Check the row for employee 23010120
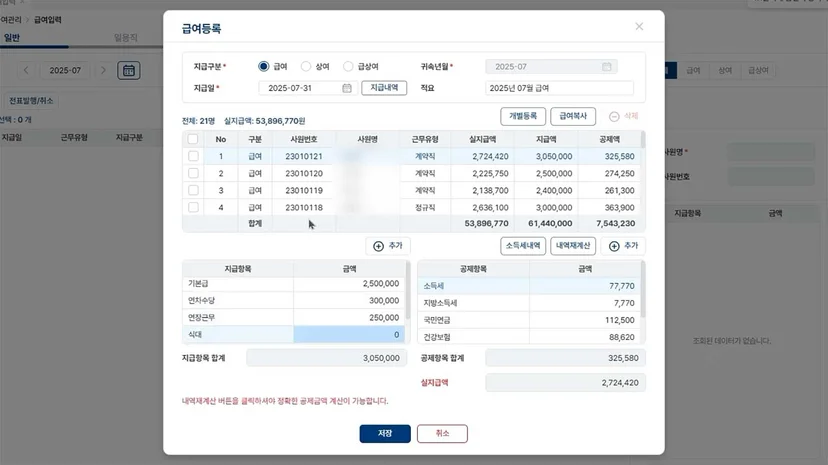This screenshot has width=828, height=465. (193, 173)
